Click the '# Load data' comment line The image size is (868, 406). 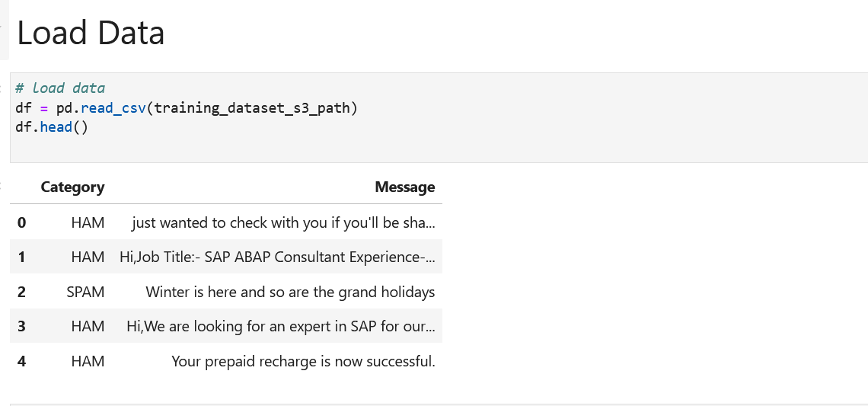tap(60, 88)
